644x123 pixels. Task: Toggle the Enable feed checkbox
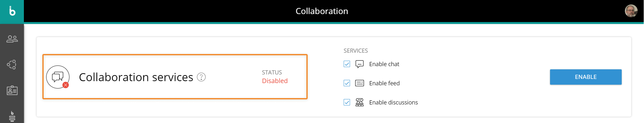click(x=347, y=83)
